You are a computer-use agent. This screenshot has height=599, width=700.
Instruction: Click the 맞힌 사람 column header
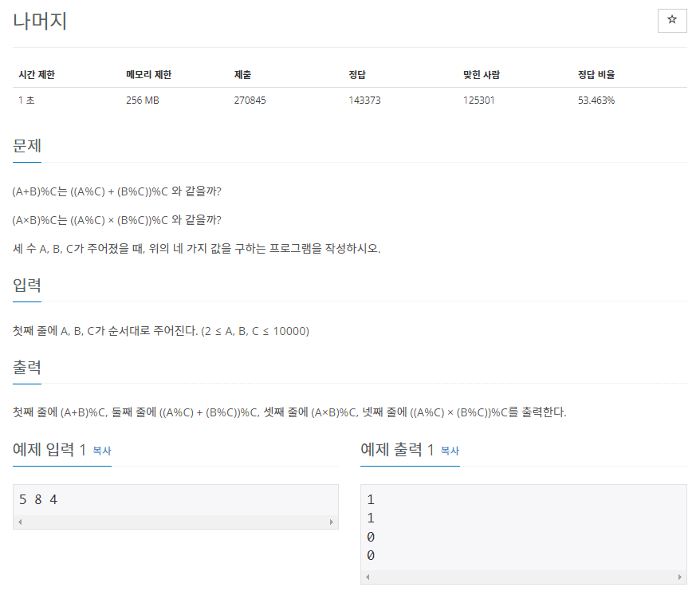[x=482, y=75]
